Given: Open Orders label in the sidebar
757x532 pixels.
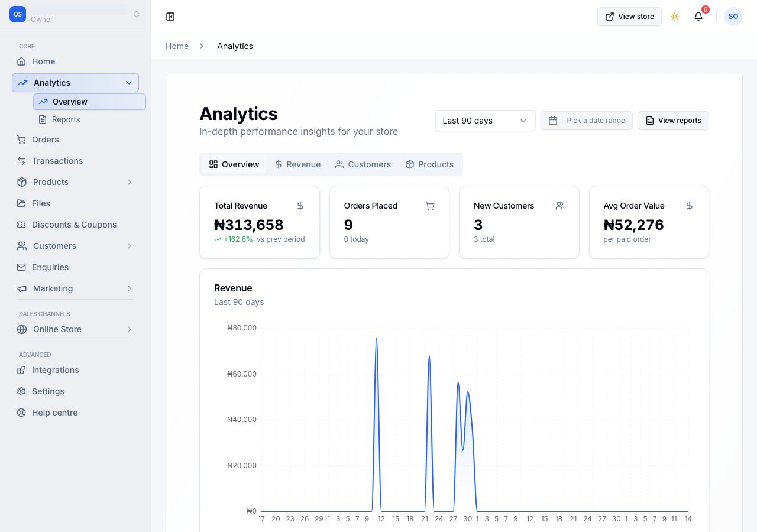Looking at the screenshot, I should coord(45,140).
